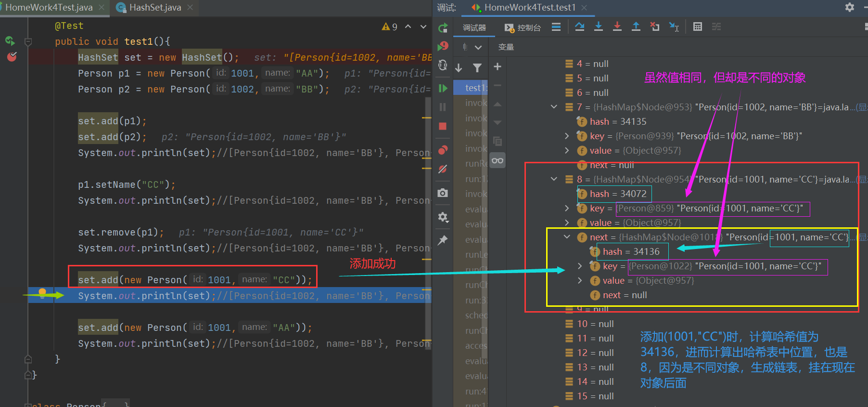Open the View Breakpoints dialog
Screen dimensions: 868x407
(x=443, y=150)
